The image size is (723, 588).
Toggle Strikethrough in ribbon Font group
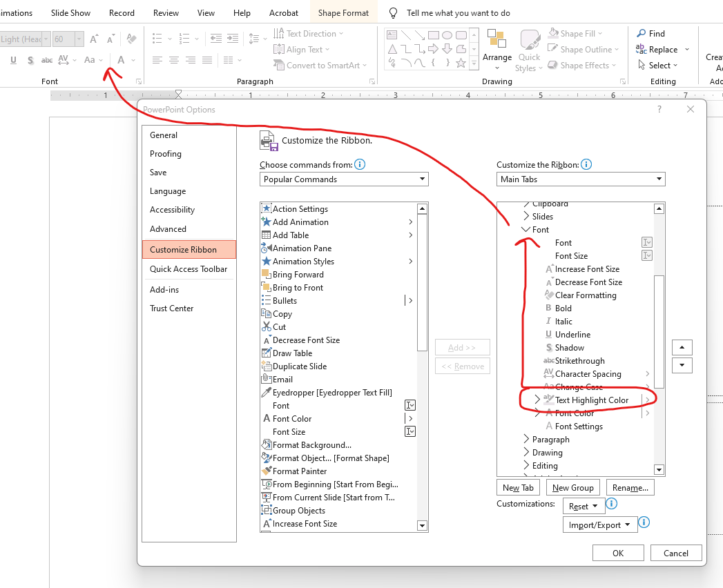pyautogui.click(x=47, y=60)
